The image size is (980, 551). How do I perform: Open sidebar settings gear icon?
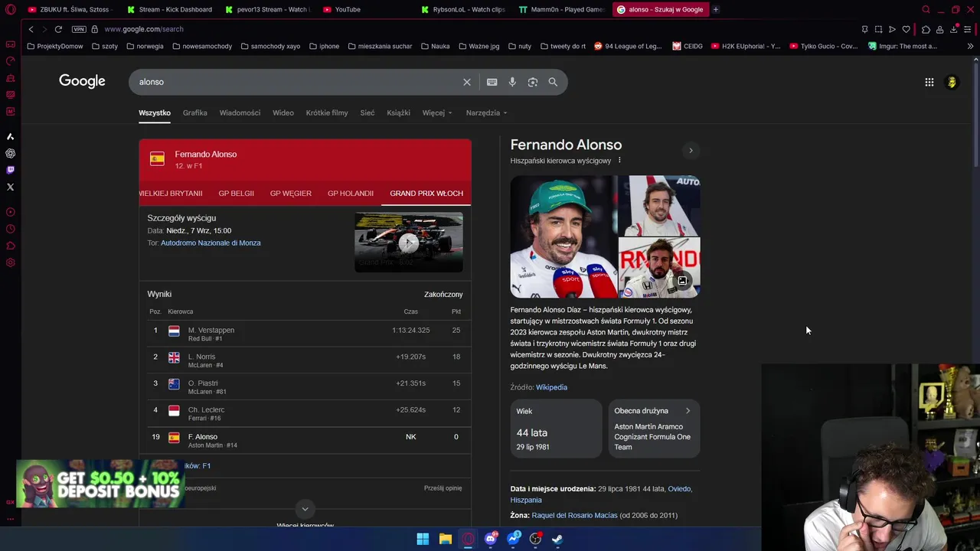click(10, 262)
